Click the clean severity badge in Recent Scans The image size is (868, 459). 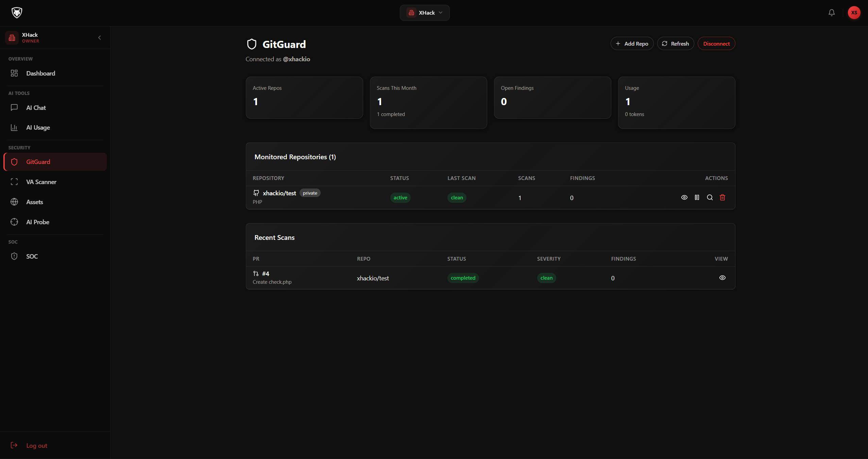546,278
